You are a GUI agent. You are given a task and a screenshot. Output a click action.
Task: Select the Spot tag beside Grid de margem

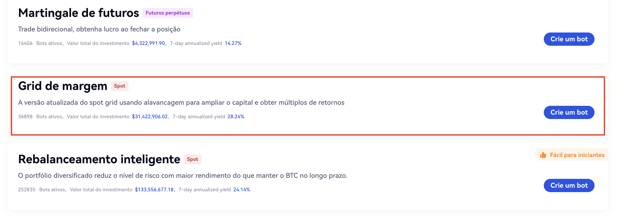pyautogui.click(x=119, y=86)
